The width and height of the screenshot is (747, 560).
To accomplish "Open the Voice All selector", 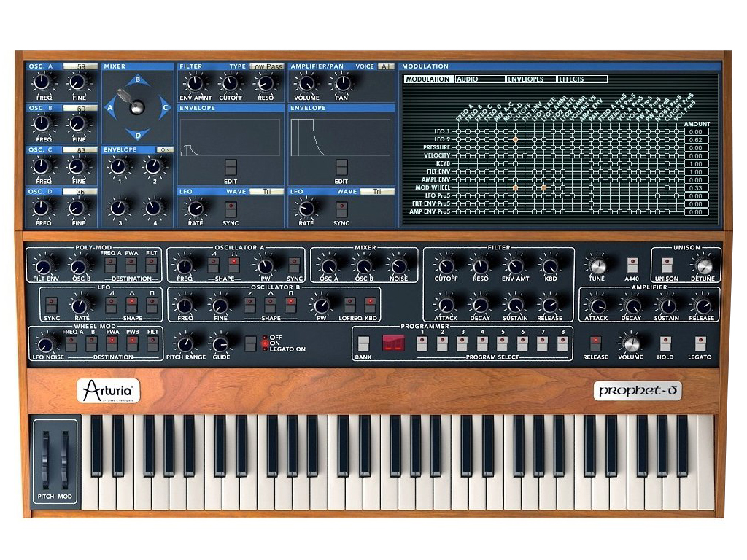I will click(386, 66).
